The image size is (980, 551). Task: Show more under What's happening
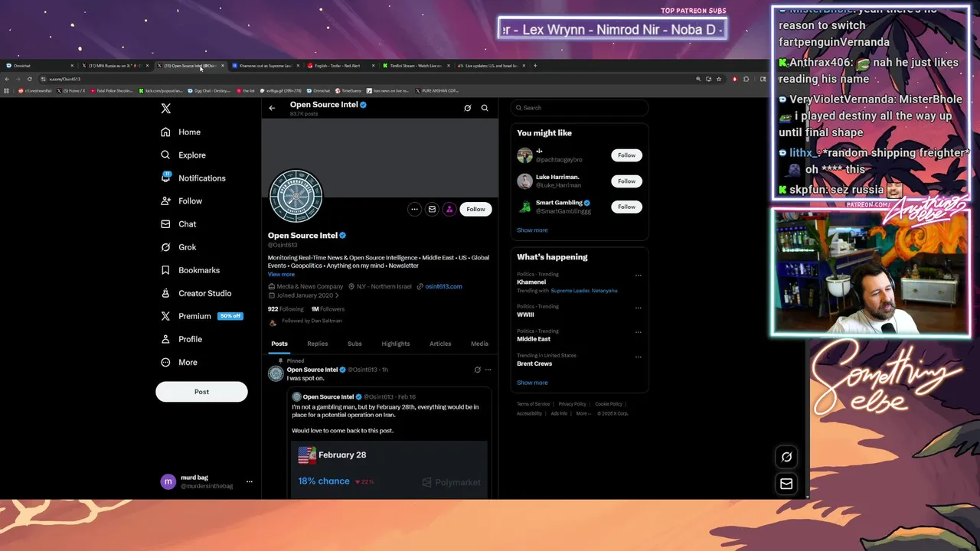(532, 383)
